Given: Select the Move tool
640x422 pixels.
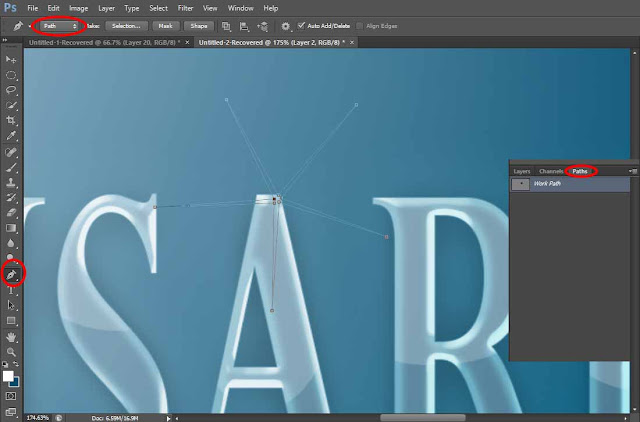Looking at the screenshot, I should point(11,60).
